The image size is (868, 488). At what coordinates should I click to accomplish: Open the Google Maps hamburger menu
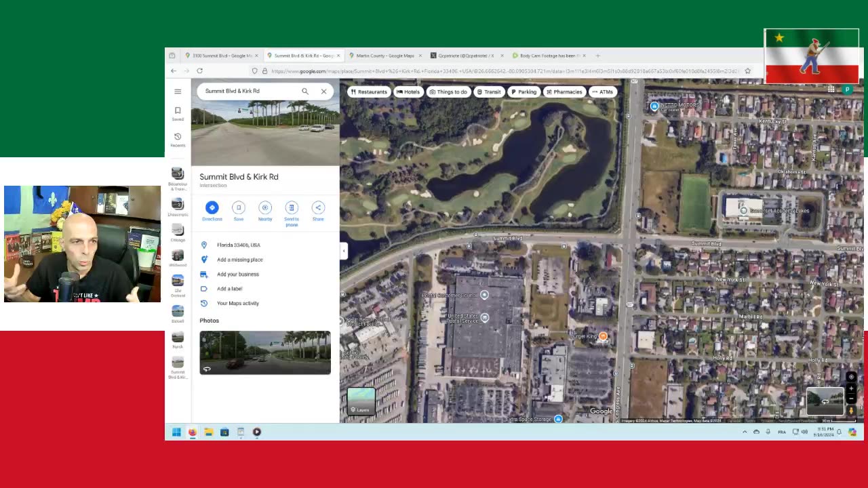(178, 91)
